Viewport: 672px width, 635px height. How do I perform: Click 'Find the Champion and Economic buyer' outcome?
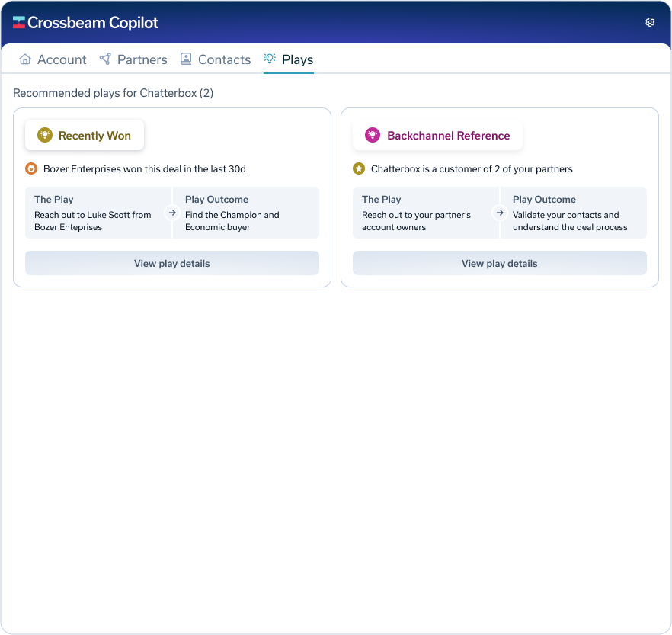232,221
